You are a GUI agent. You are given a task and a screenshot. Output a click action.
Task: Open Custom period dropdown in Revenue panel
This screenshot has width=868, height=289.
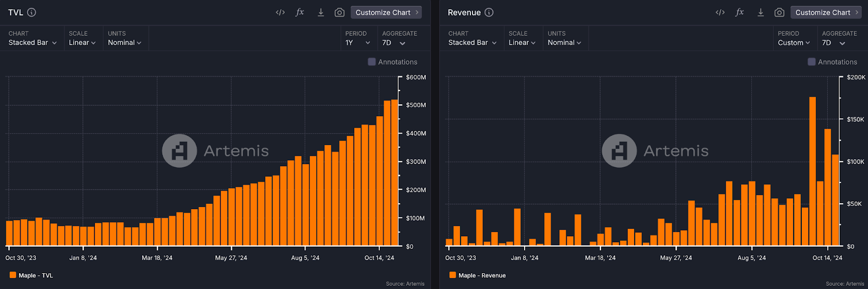pyautogui.click(x=794, y=43)
